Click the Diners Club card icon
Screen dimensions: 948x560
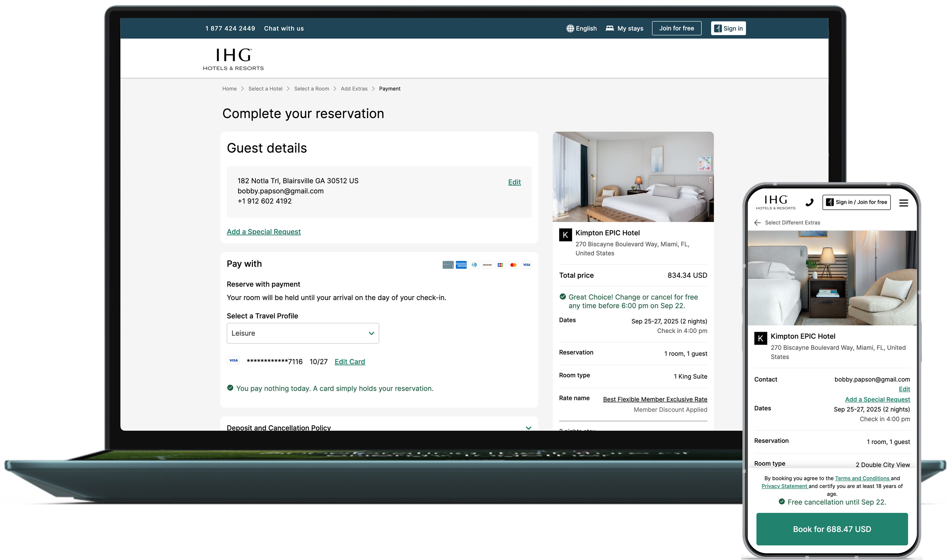(x=474, y=265)
